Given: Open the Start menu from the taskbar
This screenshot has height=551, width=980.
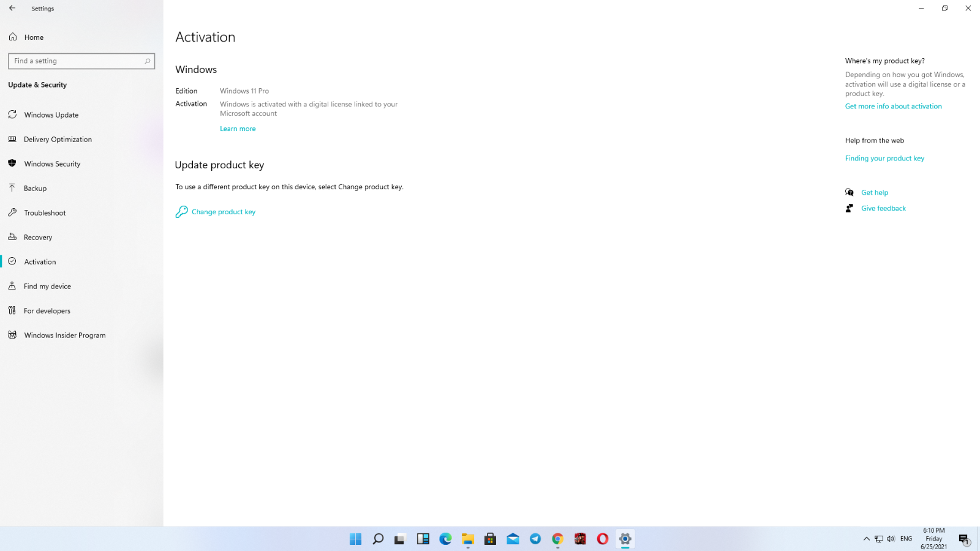Looking at the screenshot, I should (355, 539).
